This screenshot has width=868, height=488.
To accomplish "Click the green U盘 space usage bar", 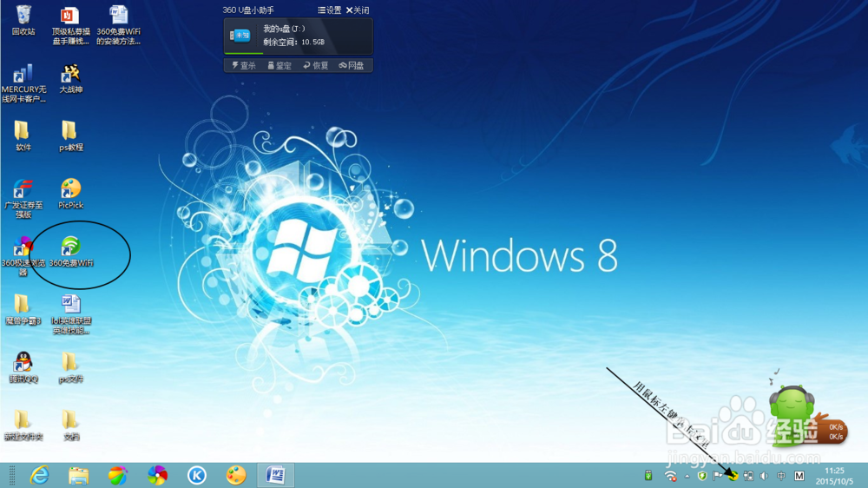I will tap(244, 53).
